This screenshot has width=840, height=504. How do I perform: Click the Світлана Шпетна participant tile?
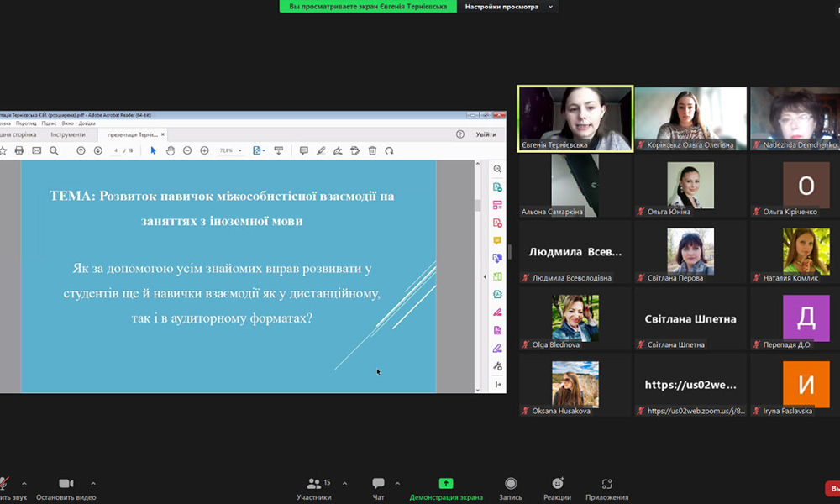[x=690, y=318]
